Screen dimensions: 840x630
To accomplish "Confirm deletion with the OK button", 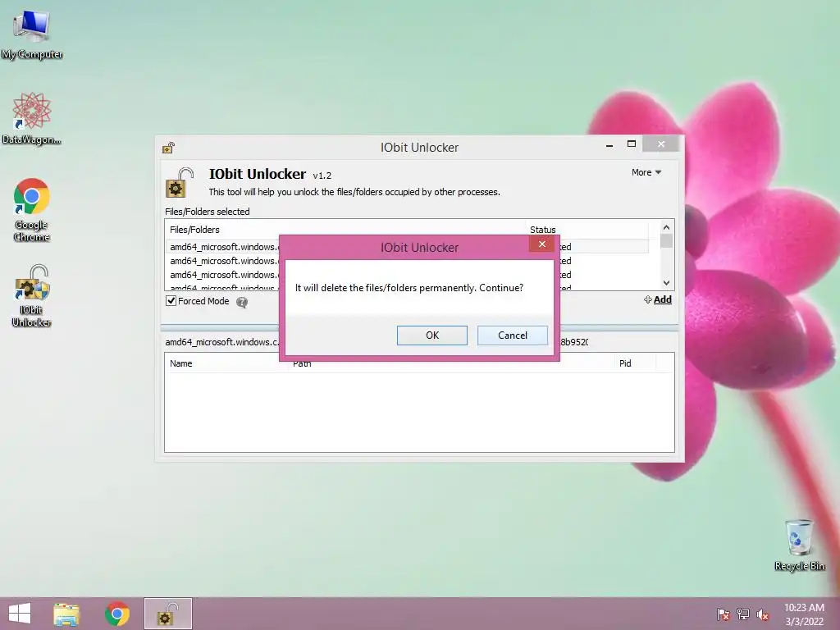I will (x=431, y=336).
